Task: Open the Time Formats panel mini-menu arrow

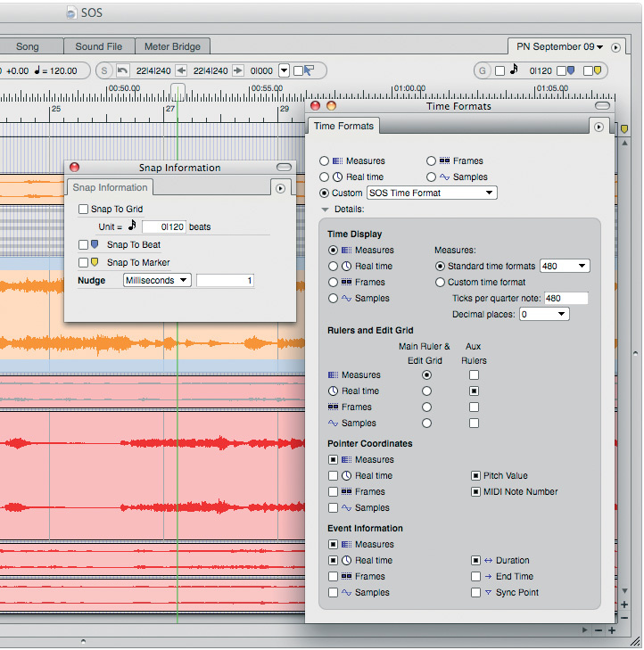Action: coord(599,127)
